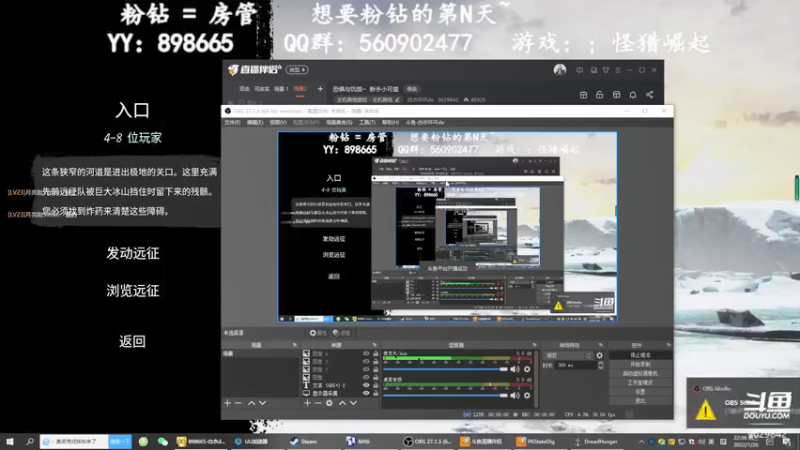Open the Steam taskbar button
This screenshot has width=800, height=450.
point(304,441)
